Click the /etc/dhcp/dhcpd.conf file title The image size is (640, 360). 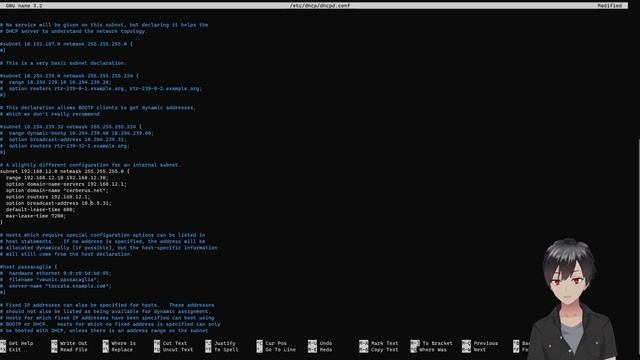(x=320, y=6)
